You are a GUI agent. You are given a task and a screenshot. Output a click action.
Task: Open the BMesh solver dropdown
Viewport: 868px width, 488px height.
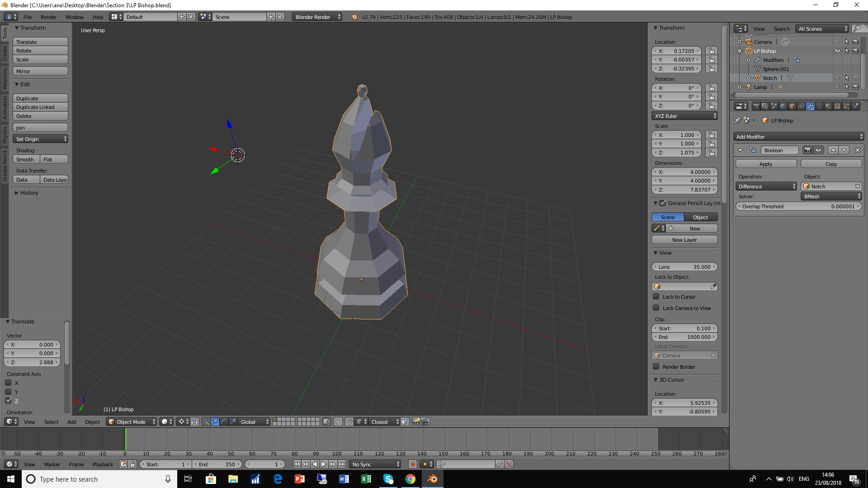(831, 197)
